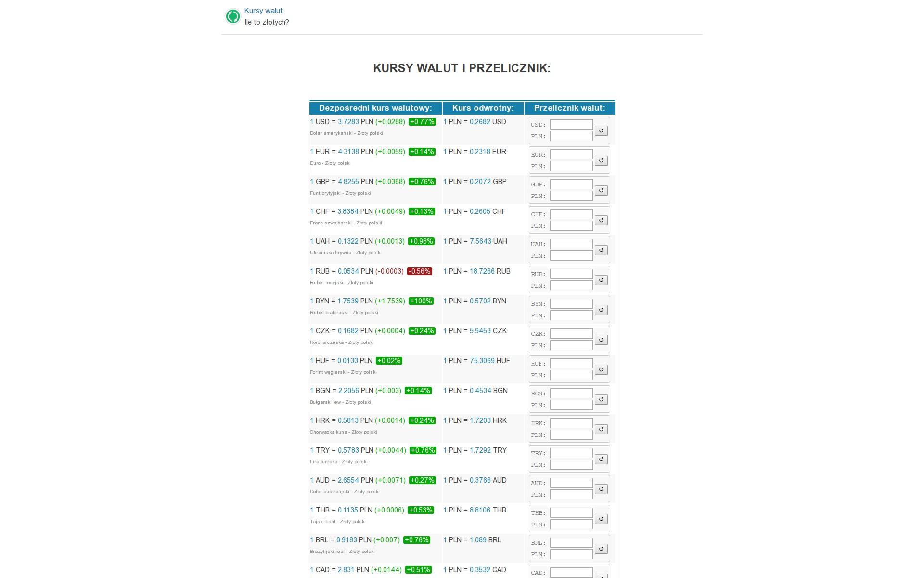The width and height of the screenshot is (924, 578).
Task: Reset the BGN converter with its refresh button
Action: (x=601, y=399)
